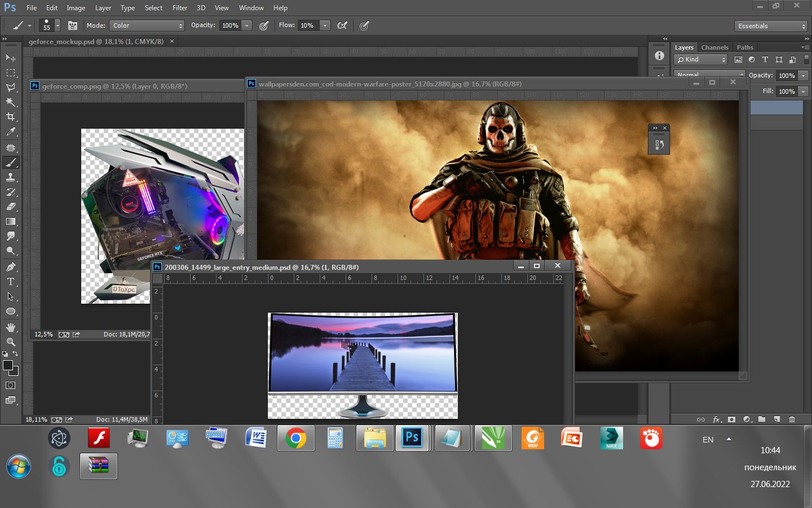Toggle the brush panel button

point(73,25)
